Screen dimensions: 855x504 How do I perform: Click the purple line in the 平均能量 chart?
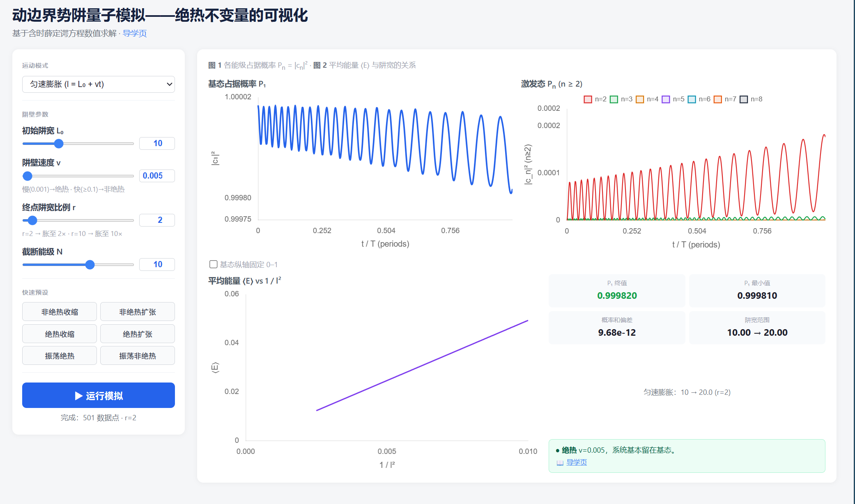pyautogui.click(x=422, y=365)
